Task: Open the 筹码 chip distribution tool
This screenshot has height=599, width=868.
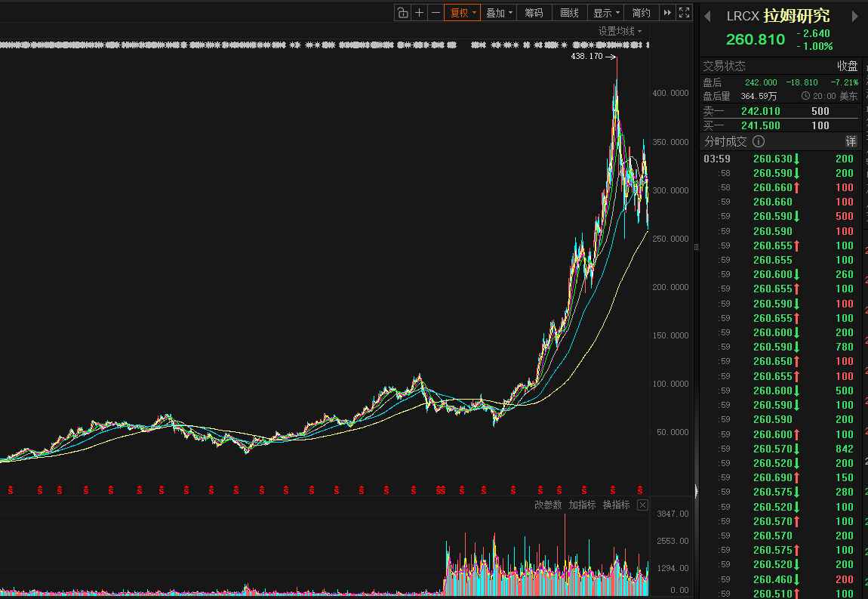Action: [534, 13]
